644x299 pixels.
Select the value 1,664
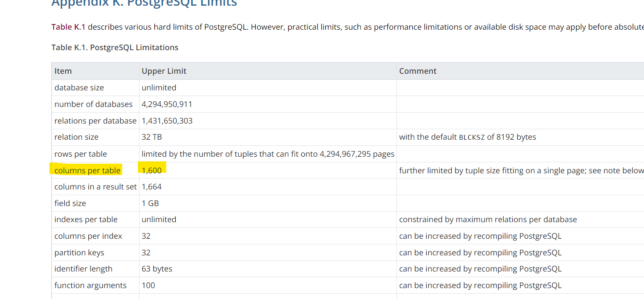(x=152, y=187)
